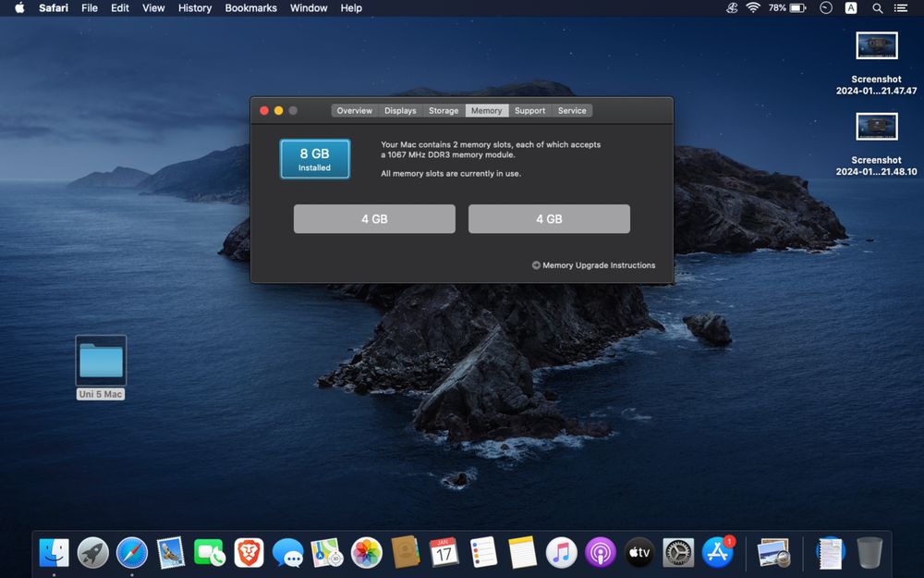Select Screenshot 2024-01...21.47.47 desktop file

pos(876,63)
